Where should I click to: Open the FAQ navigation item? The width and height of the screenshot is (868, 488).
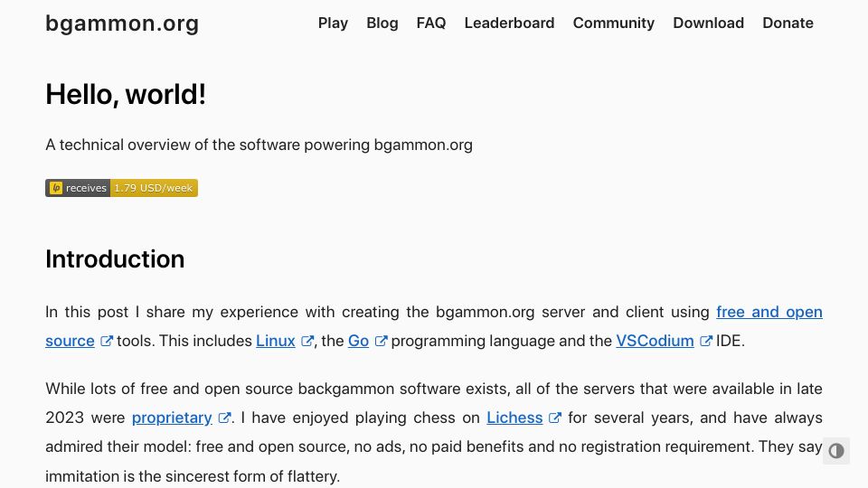pyautogui.click(x=431, y=23)
